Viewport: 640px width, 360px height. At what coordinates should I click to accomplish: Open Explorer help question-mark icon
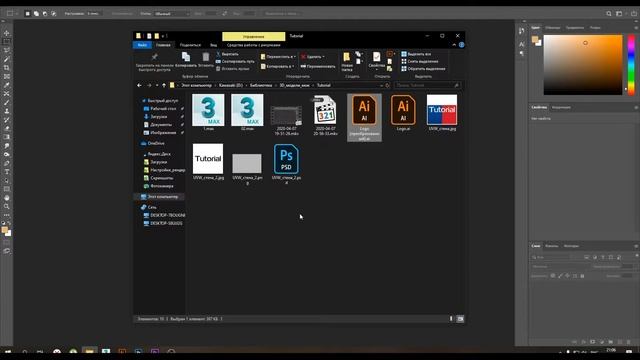coord(462,45)
